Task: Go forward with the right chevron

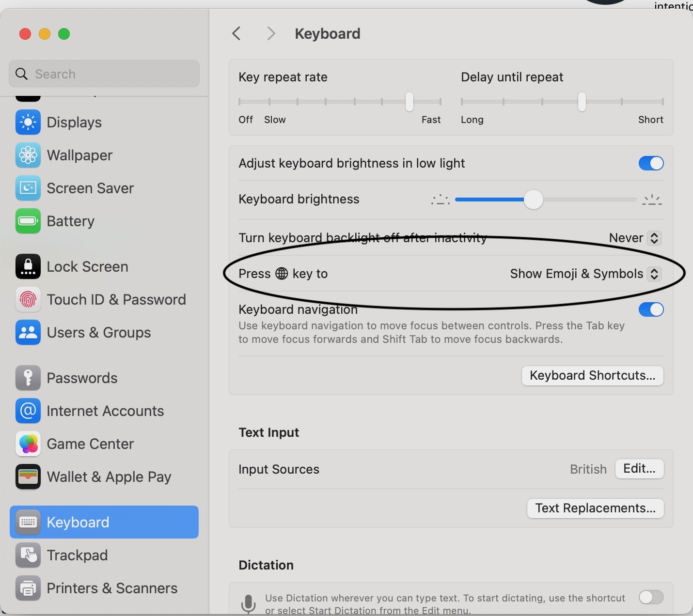Action: coord(271,33)
